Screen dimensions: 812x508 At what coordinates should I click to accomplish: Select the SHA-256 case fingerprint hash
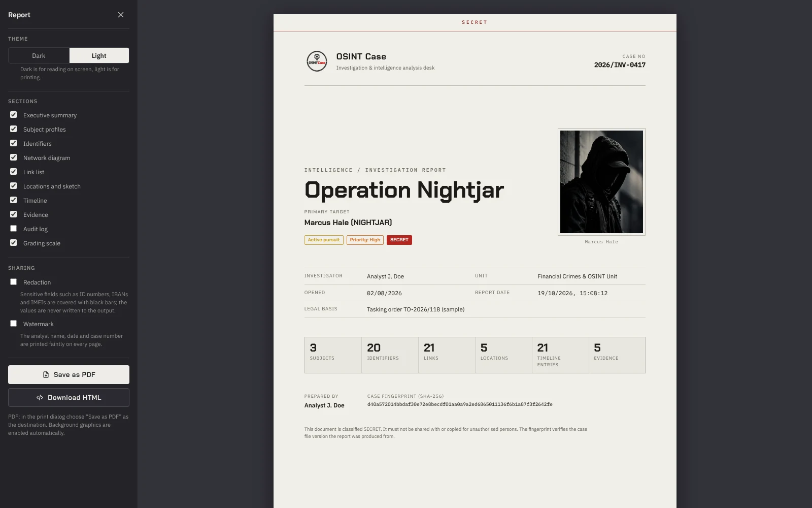[460, 404]
